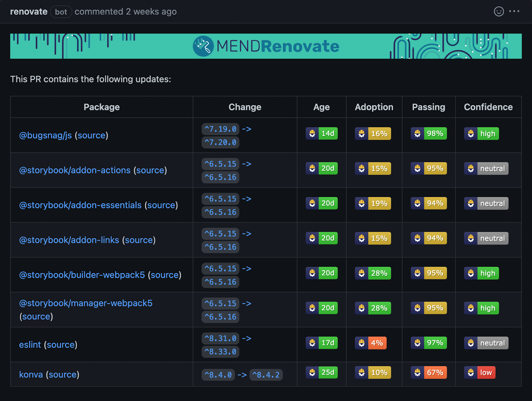Click the 16% adoption badge for @bugsnag/js
Viewport: 532px width, 401px height.
tap(373, 134)
